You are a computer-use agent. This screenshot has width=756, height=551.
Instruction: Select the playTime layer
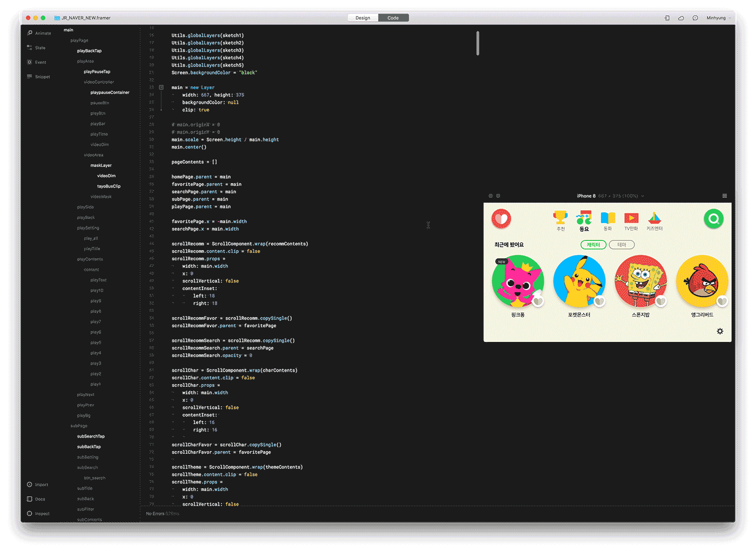[99, 134]
